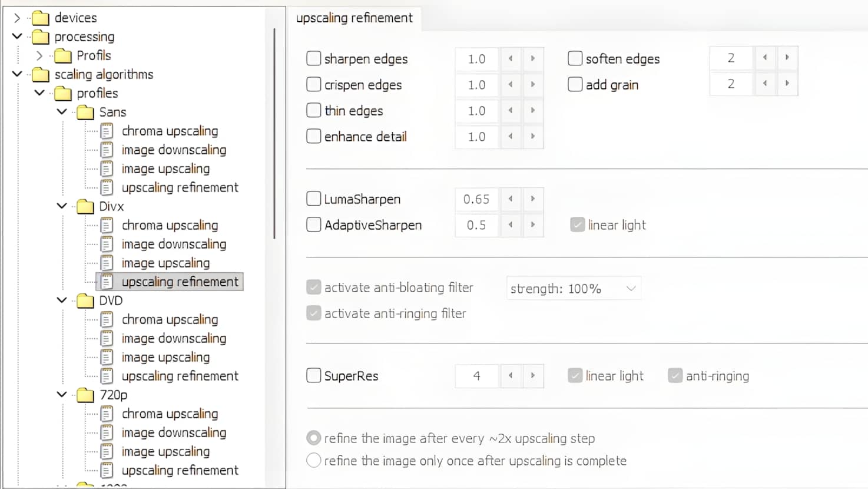
Task: Click the devices folder icon
Action: pyautogui.click(x=41, y=18)
